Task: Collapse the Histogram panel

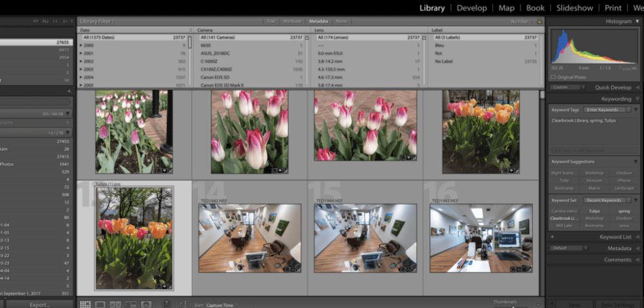Action: coord(638,21)
